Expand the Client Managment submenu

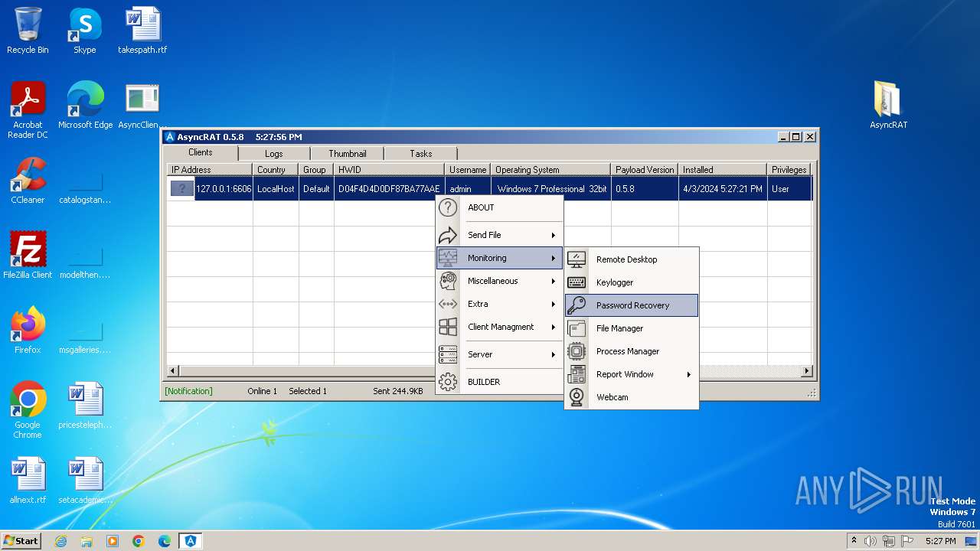tap(553, 327)
